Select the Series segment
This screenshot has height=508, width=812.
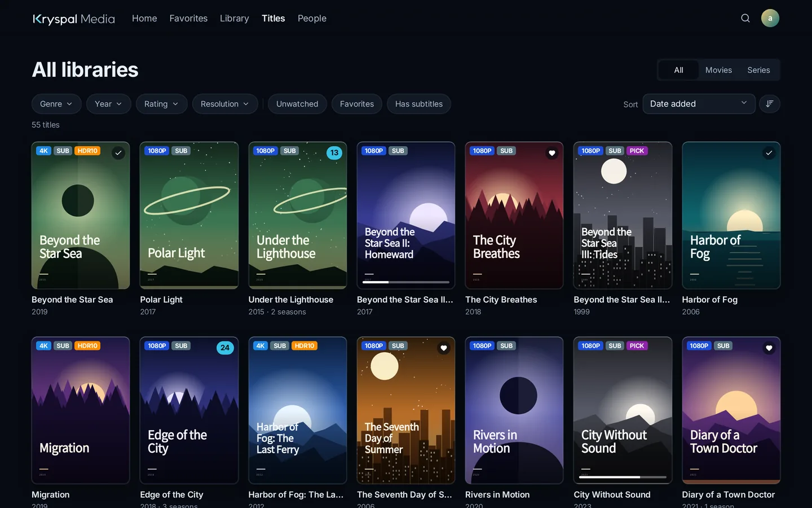[758, 70]
